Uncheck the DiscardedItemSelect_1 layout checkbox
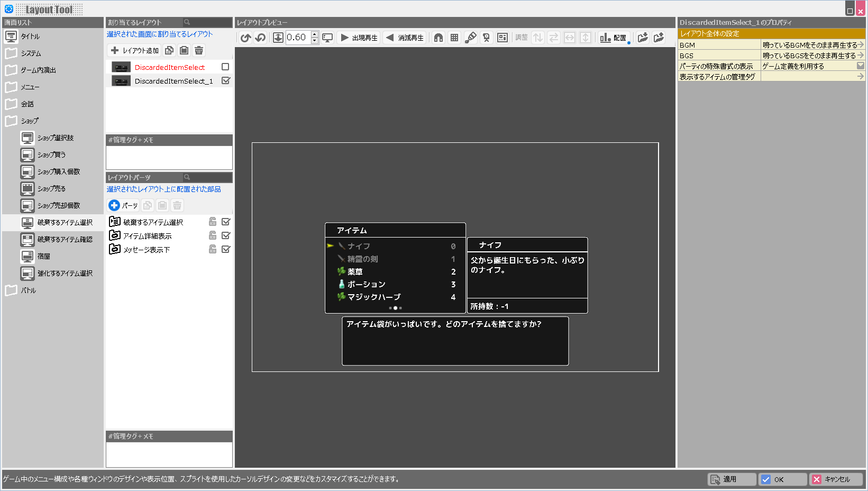The image size is (868, 491). coord(225,81)
